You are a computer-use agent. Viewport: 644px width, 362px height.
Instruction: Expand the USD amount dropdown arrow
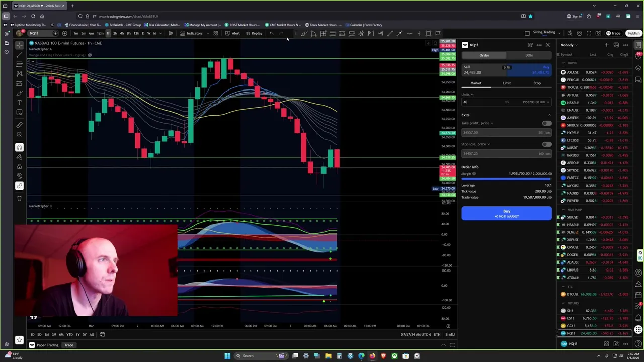[x=548, y=102]
